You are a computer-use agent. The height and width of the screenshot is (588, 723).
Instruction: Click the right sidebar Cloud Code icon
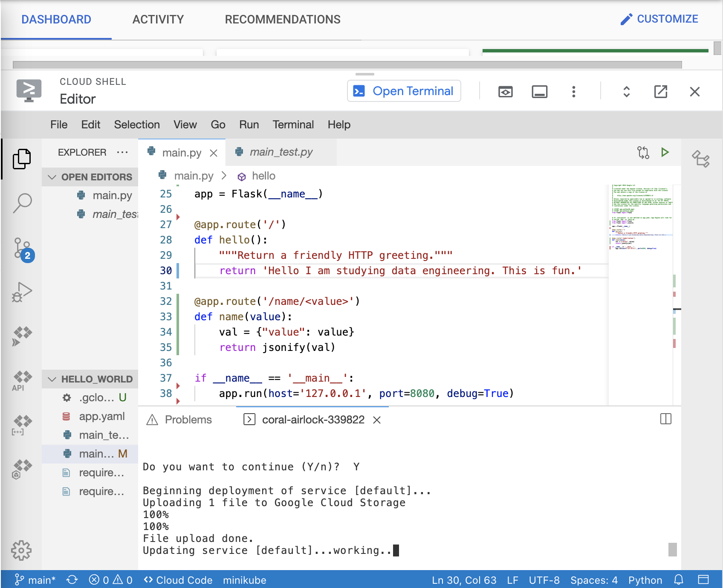(701, 159)
